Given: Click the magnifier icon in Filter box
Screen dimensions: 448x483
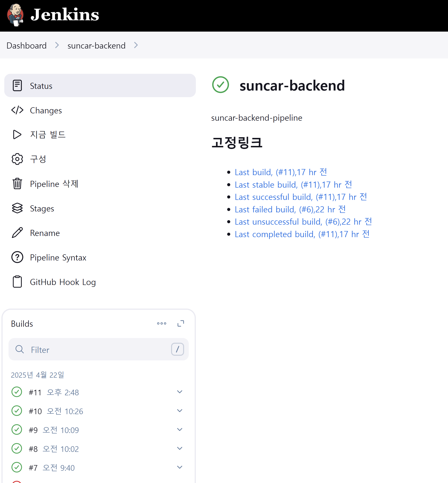Looking at the screenshot, I should tap(20, 349).
